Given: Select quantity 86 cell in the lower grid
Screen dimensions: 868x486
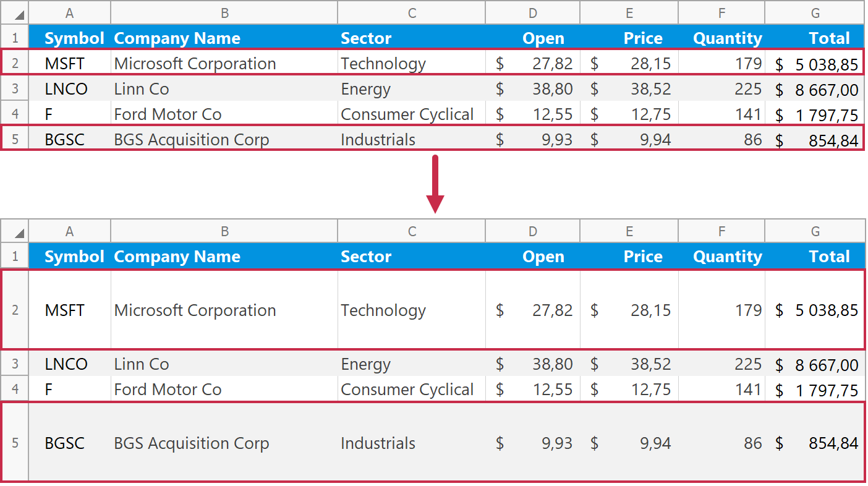Looking at the screenshot, I should [722, 443].
